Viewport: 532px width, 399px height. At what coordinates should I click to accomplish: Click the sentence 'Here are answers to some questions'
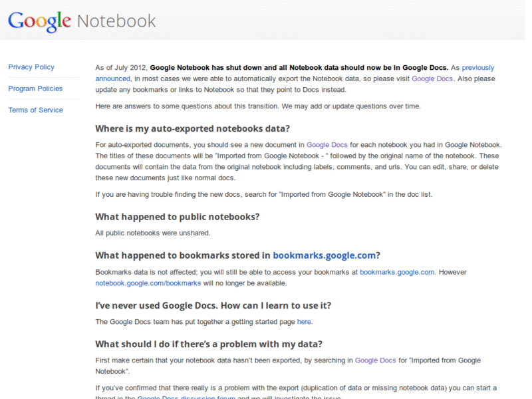pyautogui.click(x=258, y=106)
